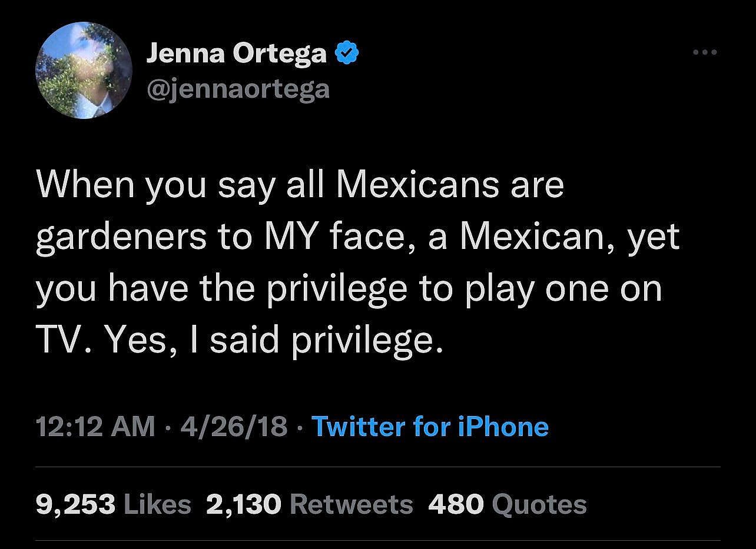Open the tweet's three-dot more options menu
Image resolution: width=756 pixels, height=549 pixels.
point(704,53)
